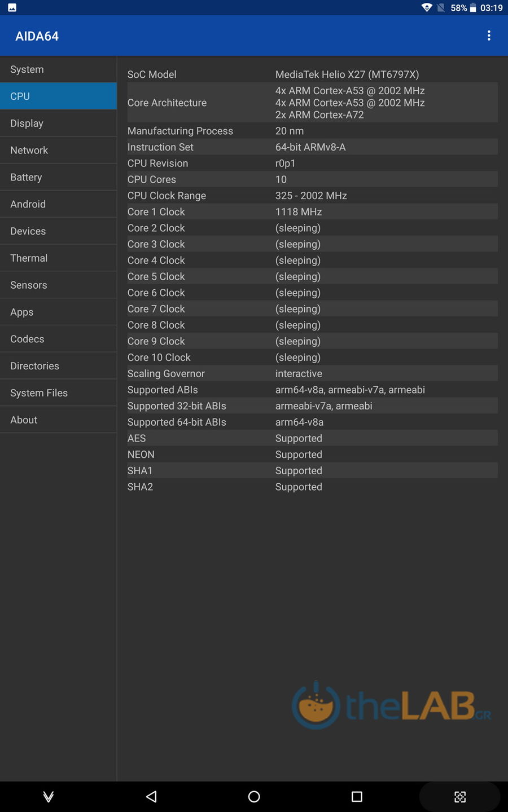Image resolution: width=508 pixels, height=812 pixels.
Task: Open the Codecs category
Action: (x=58, y=339)
